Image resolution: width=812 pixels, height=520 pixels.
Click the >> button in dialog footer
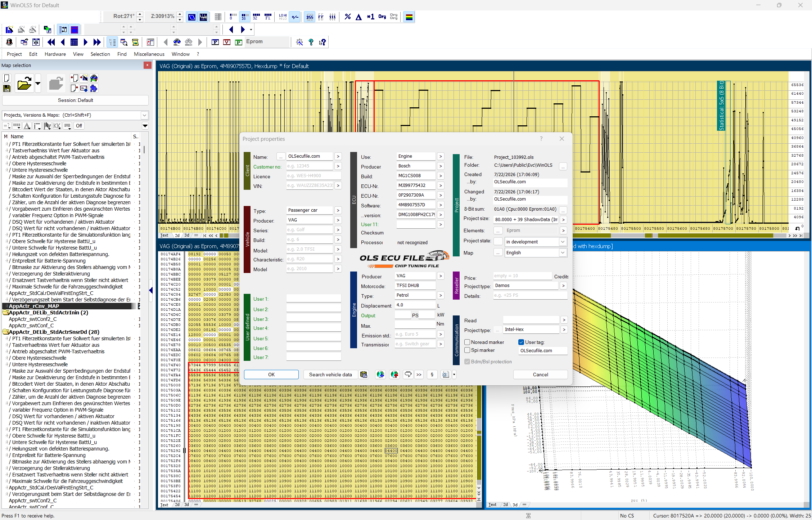tap(419, 375)
